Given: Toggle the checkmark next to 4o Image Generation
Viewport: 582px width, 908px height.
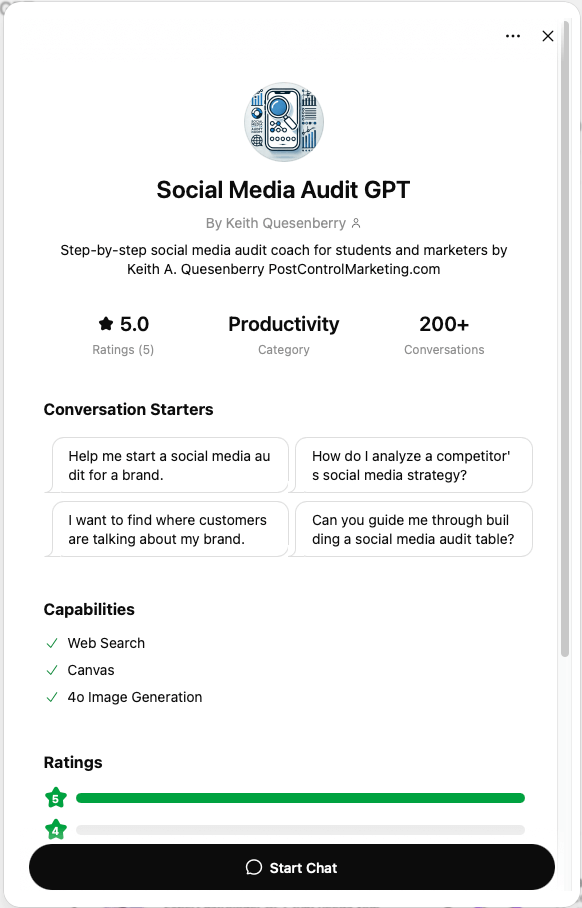Looking at the screenshot, I should (x=52, y=697).
